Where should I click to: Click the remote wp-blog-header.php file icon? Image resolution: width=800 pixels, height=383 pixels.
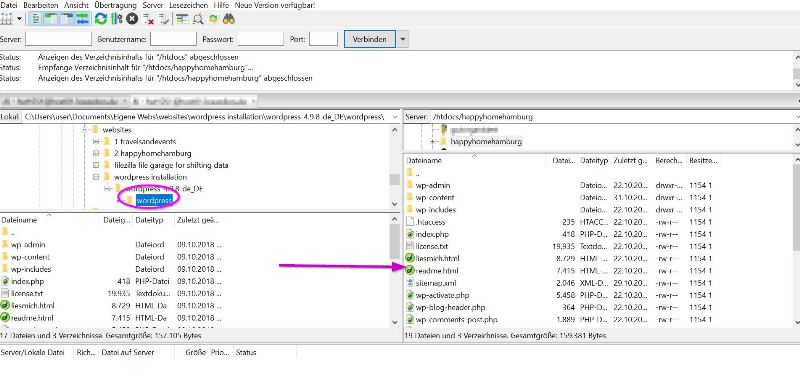410,308
